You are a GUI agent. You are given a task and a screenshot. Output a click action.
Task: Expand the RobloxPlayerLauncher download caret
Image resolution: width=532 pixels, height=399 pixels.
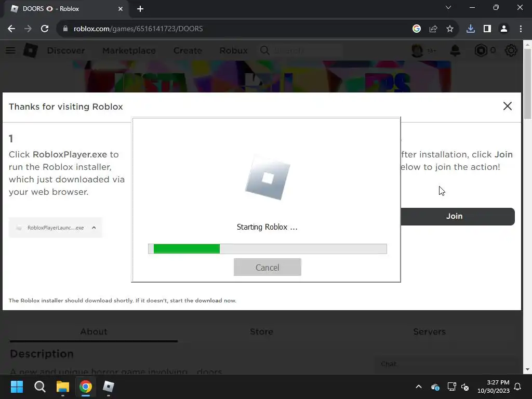(x=94, y=228)
